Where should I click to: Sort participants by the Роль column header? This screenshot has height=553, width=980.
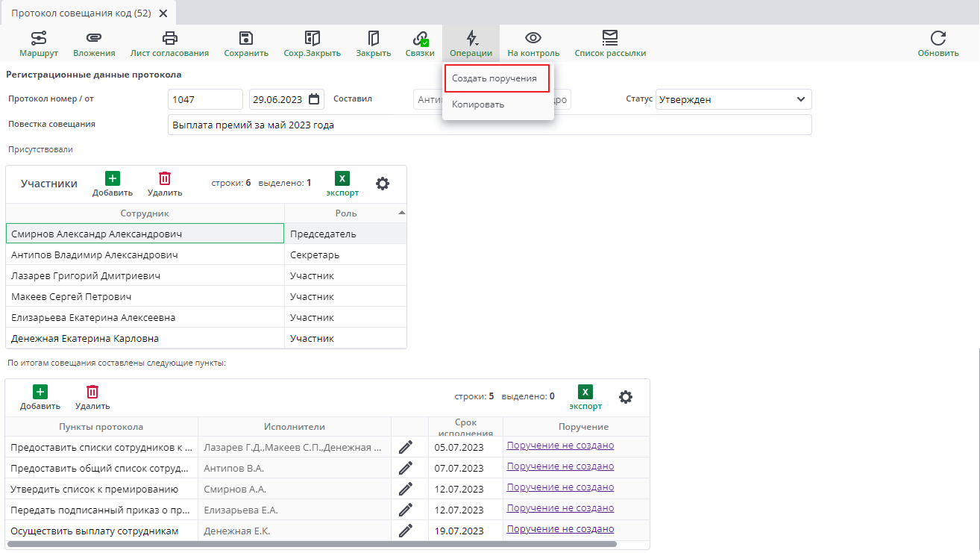345,213
